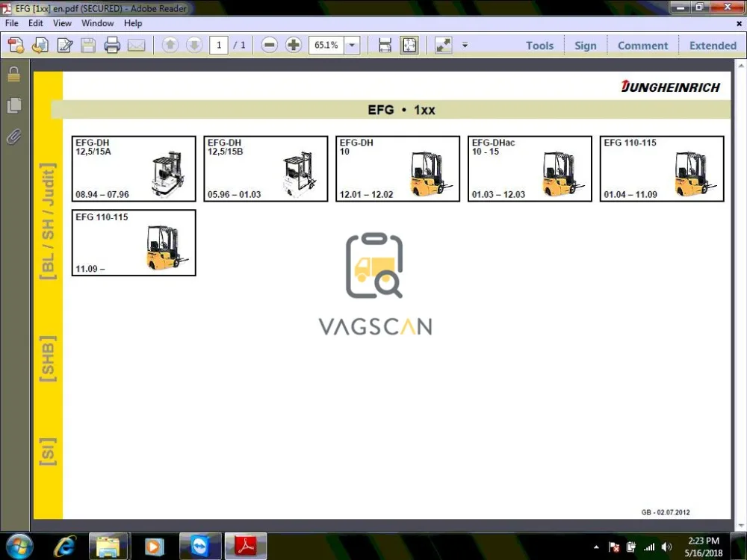This screenshot has width=747, height=560.
Task: Click the Create PDF online icon
Action: (16, 46)
